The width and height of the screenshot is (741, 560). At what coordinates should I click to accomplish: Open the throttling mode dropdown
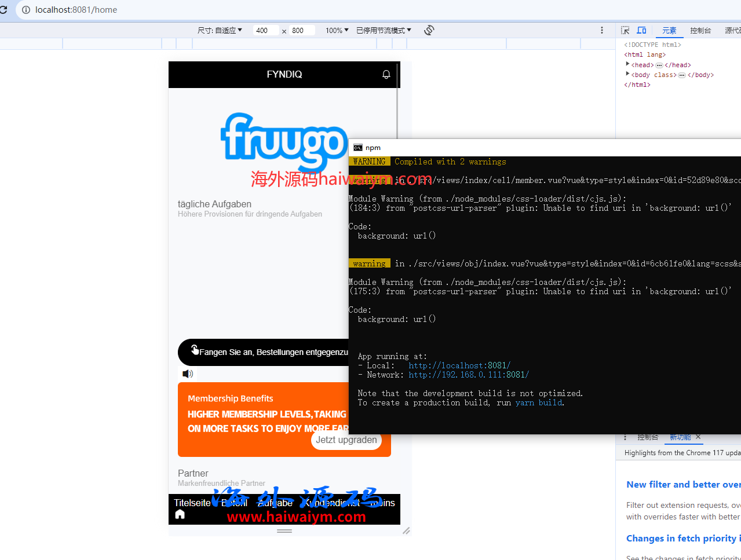[x=384, y=30]
